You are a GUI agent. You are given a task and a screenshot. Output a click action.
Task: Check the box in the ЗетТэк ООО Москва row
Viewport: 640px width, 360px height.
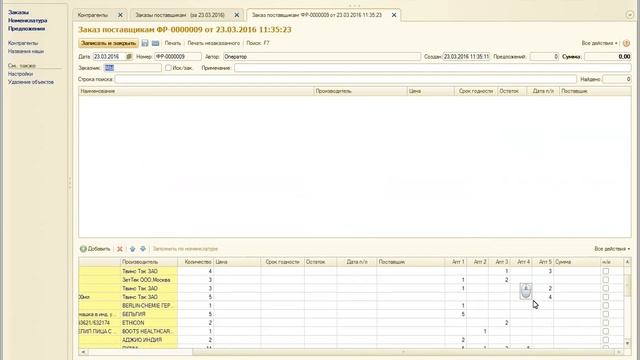606,280
